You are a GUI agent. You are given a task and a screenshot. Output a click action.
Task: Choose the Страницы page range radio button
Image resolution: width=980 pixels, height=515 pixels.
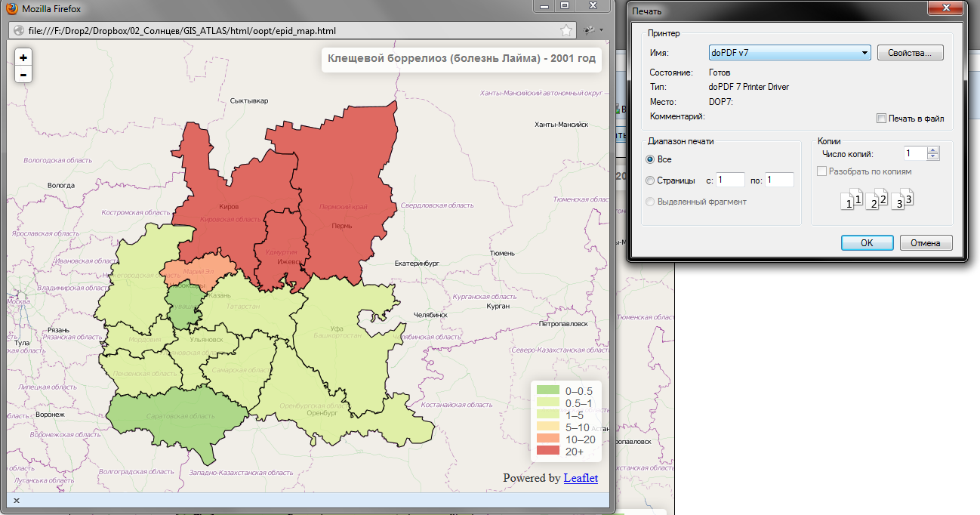click(651, 180)
